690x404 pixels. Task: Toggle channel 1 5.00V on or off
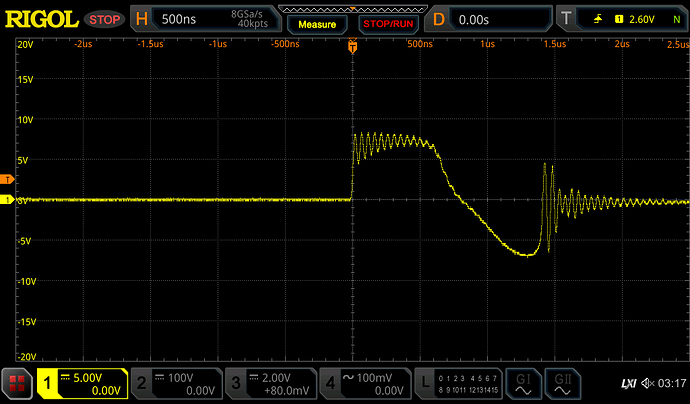pyautogui.click(x=82, y=382)
